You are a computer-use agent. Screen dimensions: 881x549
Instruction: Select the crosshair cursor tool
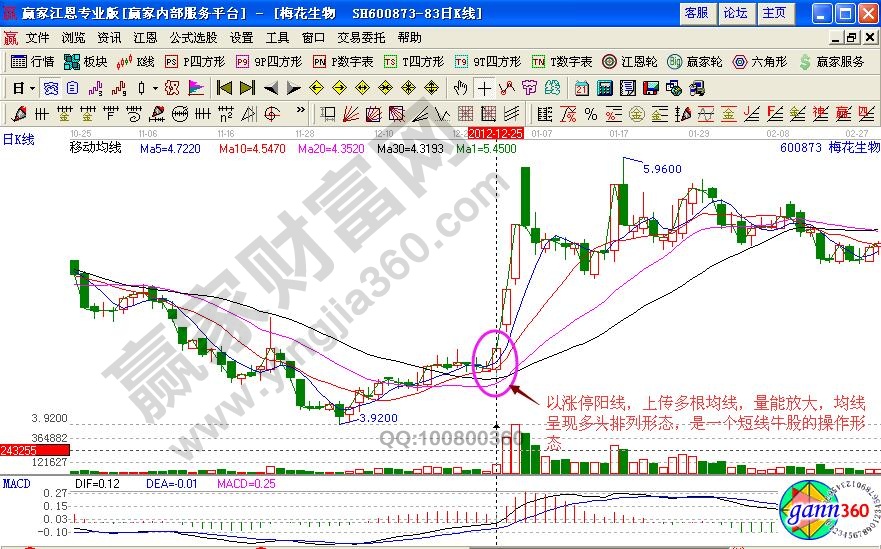tap(484, 87)
